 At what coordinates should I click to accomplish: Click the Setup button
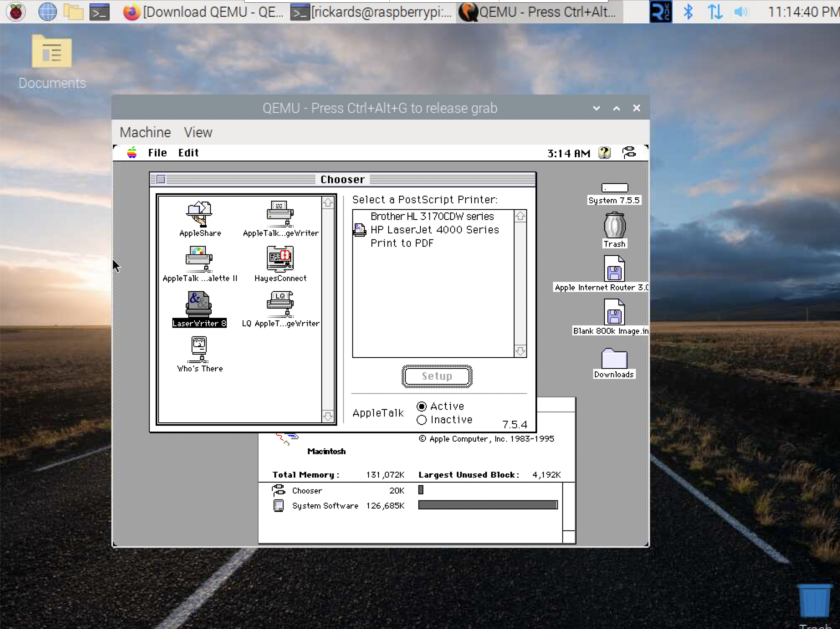(437, 376)
